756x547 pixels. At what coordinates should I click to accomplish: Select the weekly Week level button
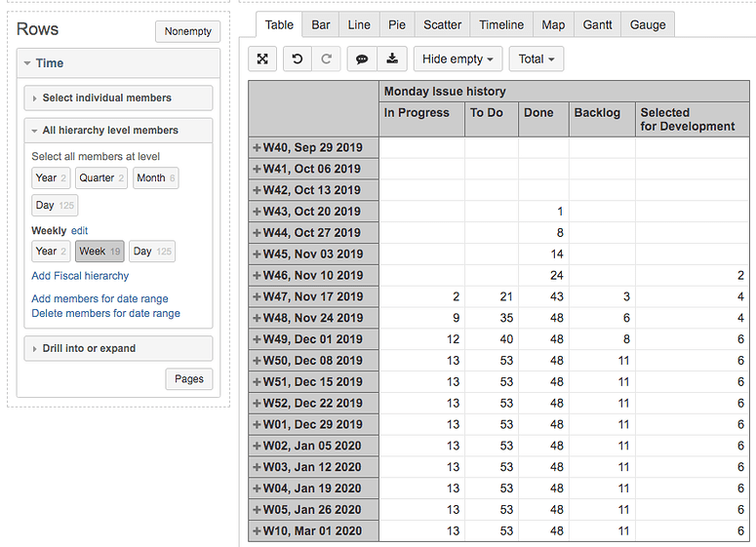tap(99, 252)
